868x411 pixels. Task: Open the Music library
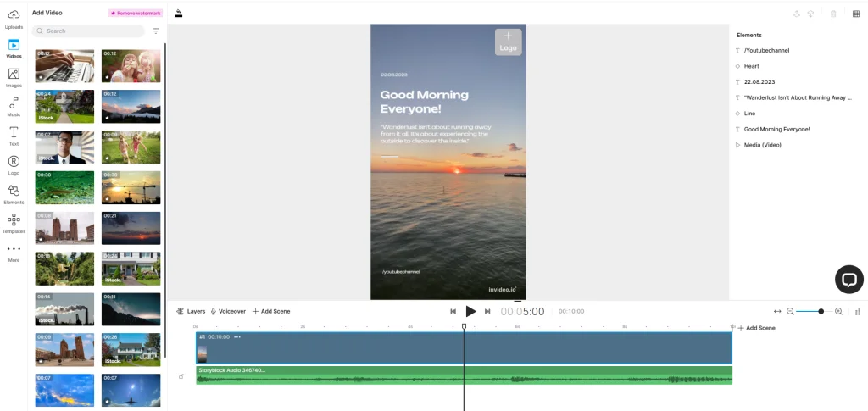[14, 107]
